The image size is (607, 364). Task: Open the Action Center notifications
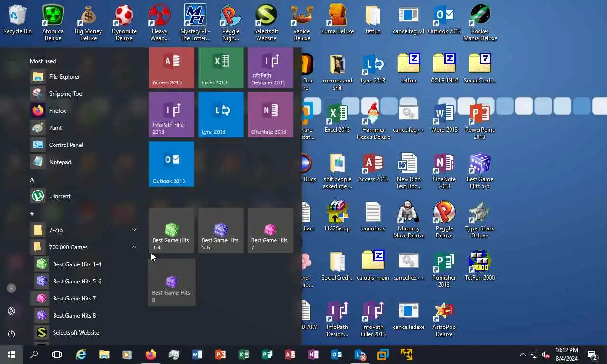pos(592,355)
